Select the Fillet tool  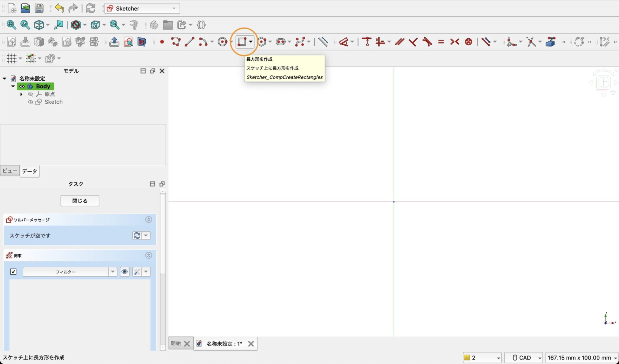[x=511, y=42]
